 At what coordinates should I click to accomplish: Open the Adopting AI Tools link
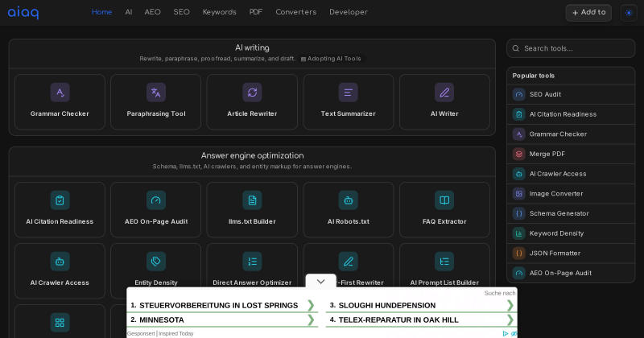[x=331, y=59]
